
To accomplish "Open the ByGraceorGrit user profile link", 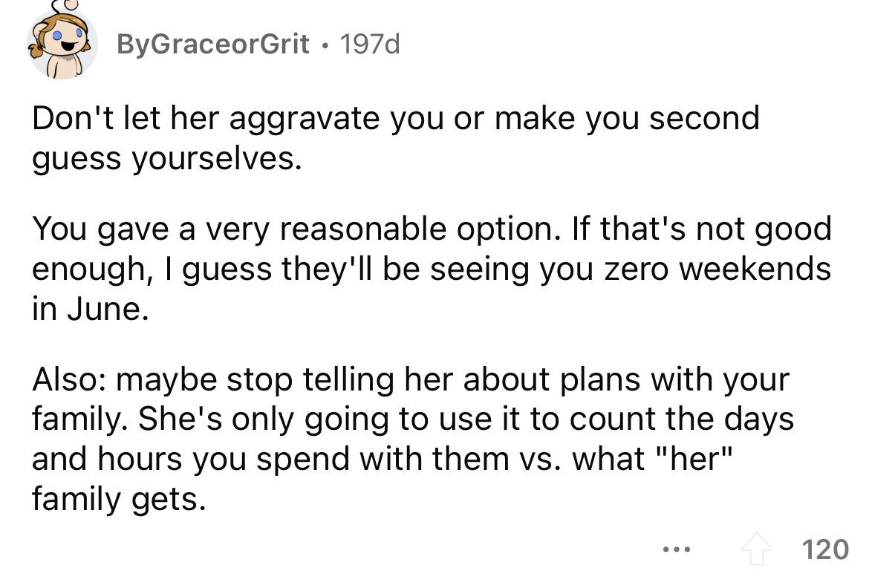I will click(212, 45).
